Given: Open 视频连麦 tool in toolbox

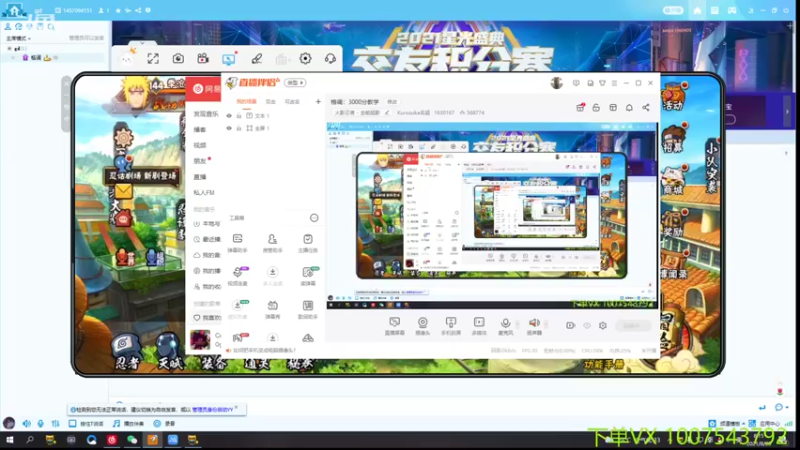Looking at the screenshot, I should pos(237,276).
